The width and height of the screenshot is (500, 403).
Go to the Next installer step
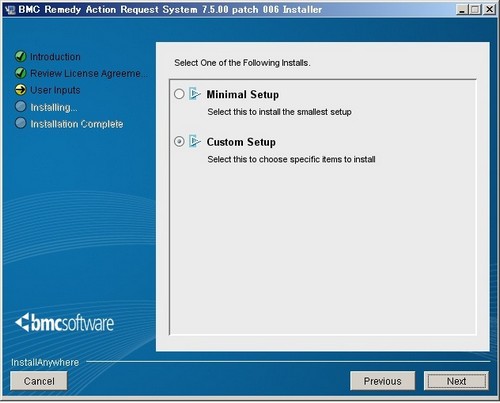(456, 381)
